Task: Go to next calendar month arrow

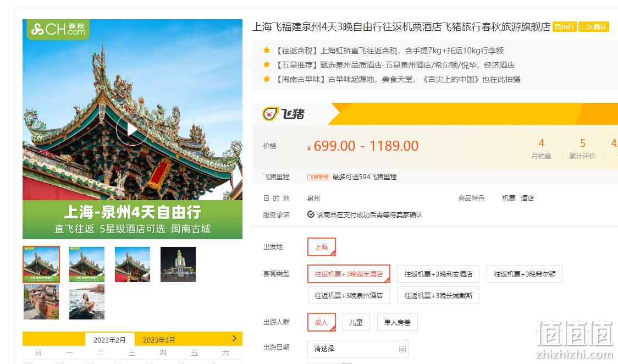Action: [x=235, y=338]
